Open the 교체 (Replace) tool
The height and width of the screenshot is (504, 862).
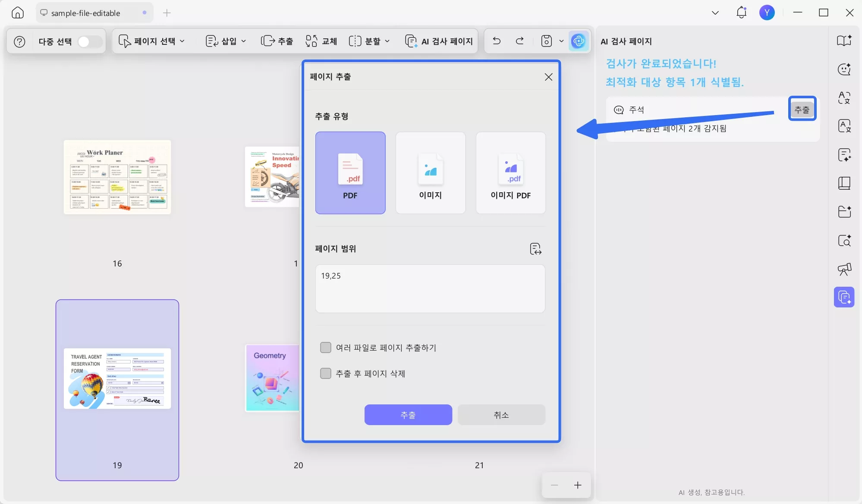click(x=321, y=41)
